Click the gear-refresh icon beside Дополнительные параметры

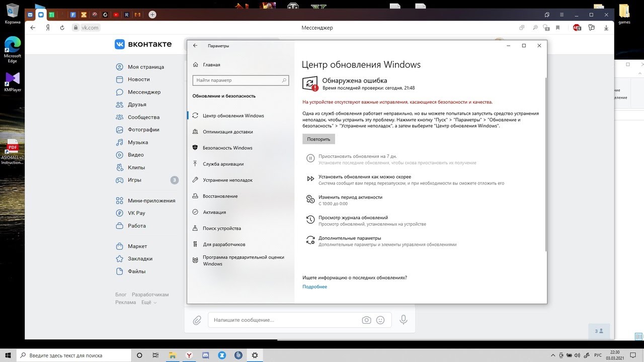pyautogui.click(x=310, y=240)
